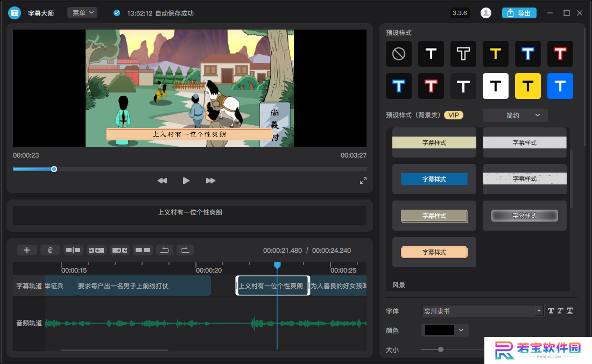Apply the white T with blue outline preset
Viewport: 592px width, 364px height.
click(x=399, y=86)
